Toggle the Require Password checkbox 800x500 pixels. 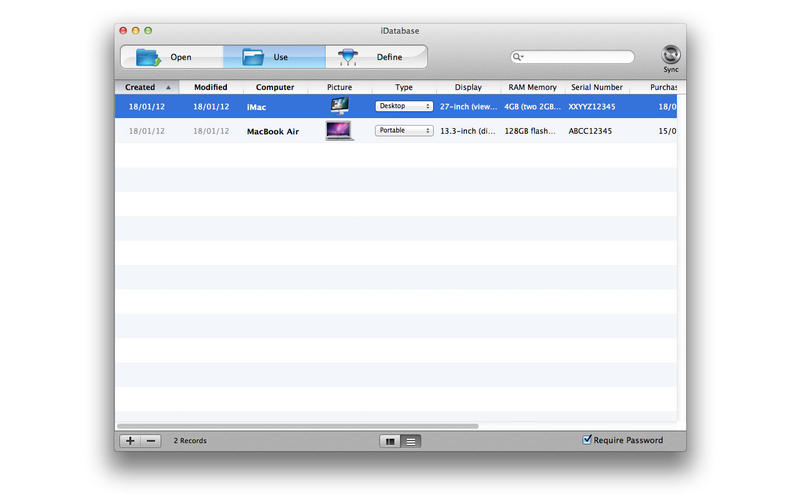(587, 439)
